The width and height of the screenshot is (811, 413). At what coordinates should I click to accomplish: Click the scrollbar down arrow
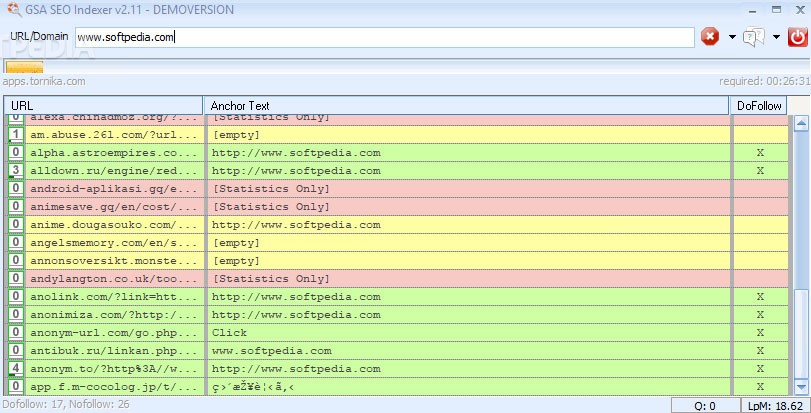pos(801,386)
